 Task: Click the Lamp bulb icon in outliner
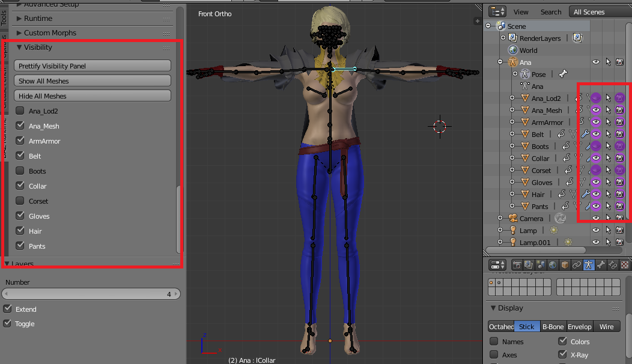(512, 230)
